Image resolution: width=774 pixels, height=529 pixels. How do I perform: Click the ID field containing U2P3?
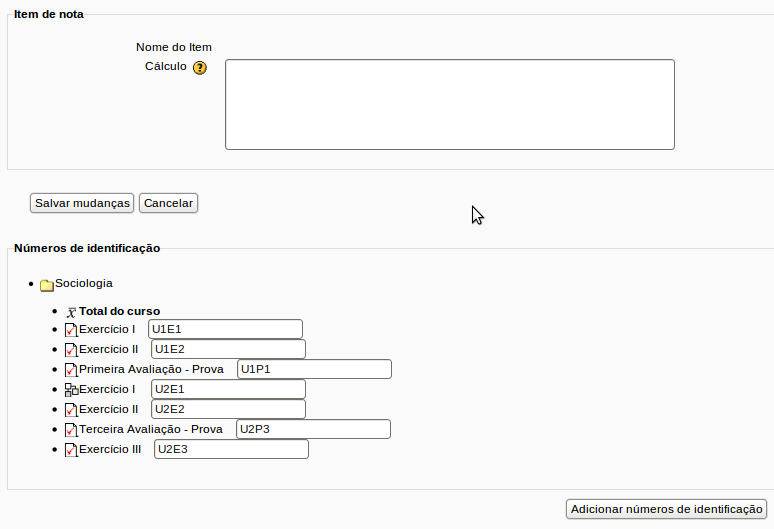coord(313,429)
